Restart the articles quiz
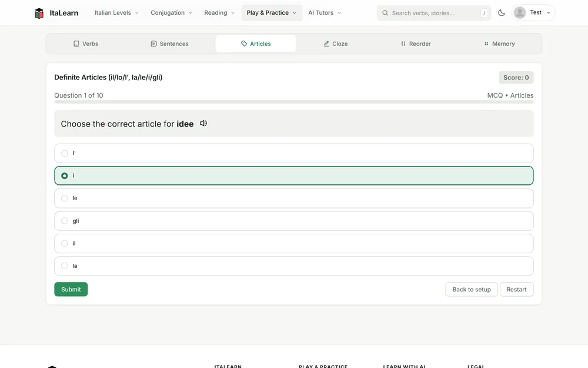Viewport: 588px width, 368px height. click(x=516, y=289)
